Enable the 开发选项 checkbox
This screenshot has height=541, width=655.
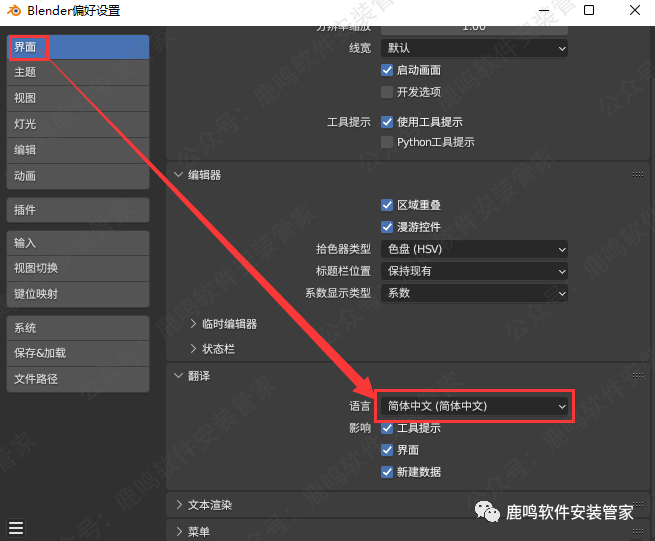[x=387, y=92]
